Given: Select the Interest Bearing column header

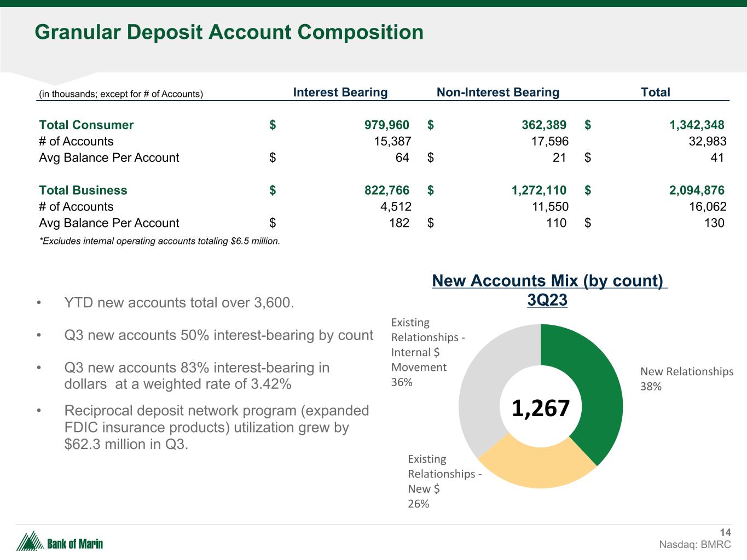Looking at the screenshot, I should [x=340, y=92].
